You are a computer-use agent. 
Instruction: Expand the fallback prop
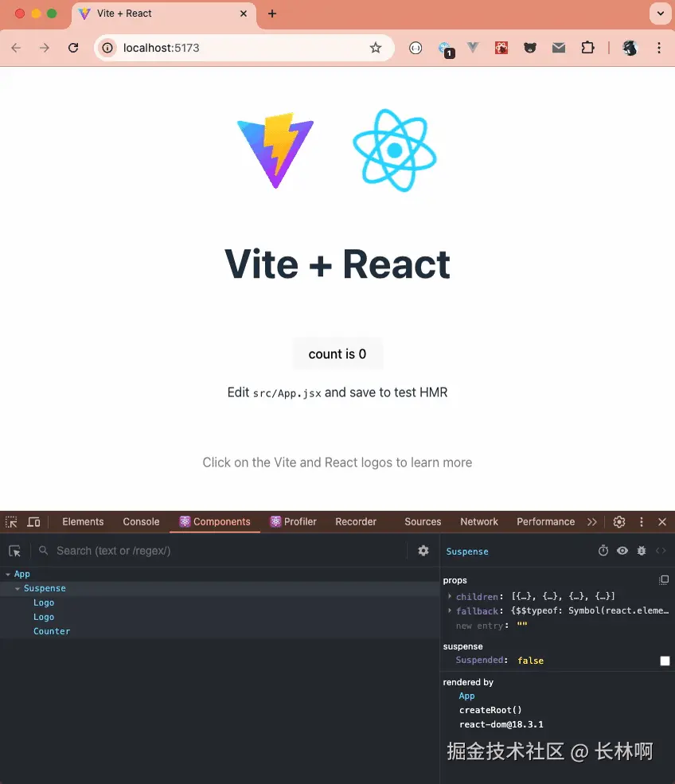coord(450,610)
